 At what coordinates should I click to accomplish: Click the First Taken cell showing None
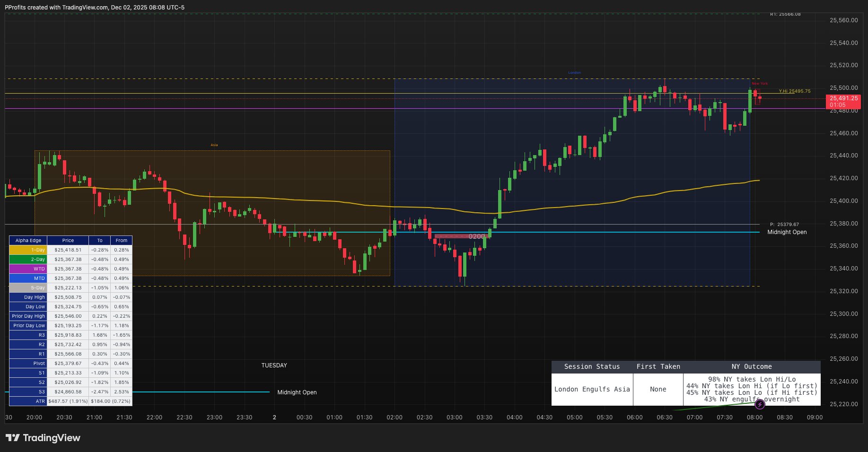pos(658,389)
